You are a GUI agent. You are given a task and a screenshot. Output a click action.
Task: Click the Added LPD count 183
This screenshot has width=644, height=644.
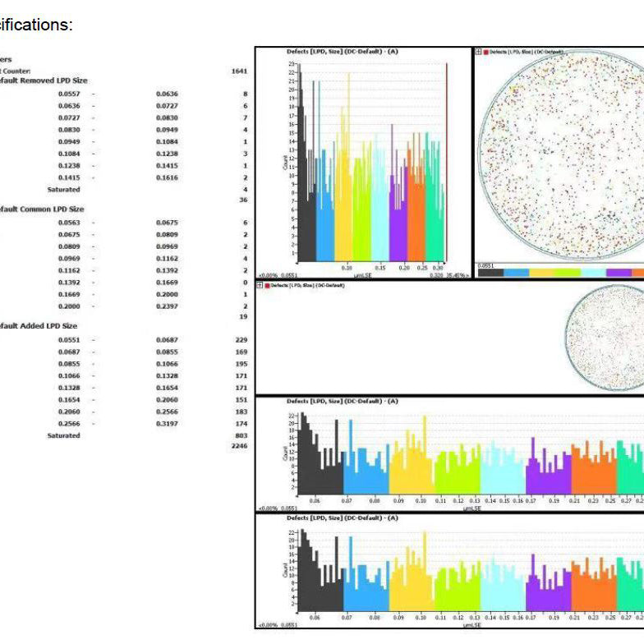click(x=241, y=412)
